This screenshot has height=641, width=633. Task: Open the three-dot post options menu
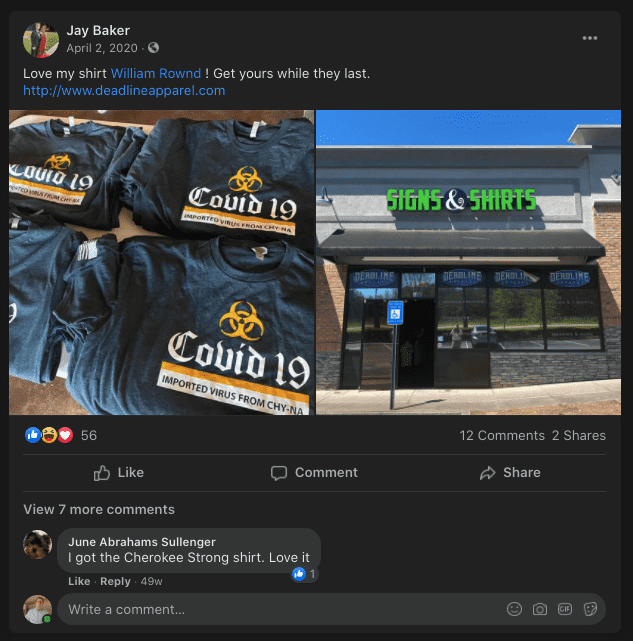tap(590, 38)
